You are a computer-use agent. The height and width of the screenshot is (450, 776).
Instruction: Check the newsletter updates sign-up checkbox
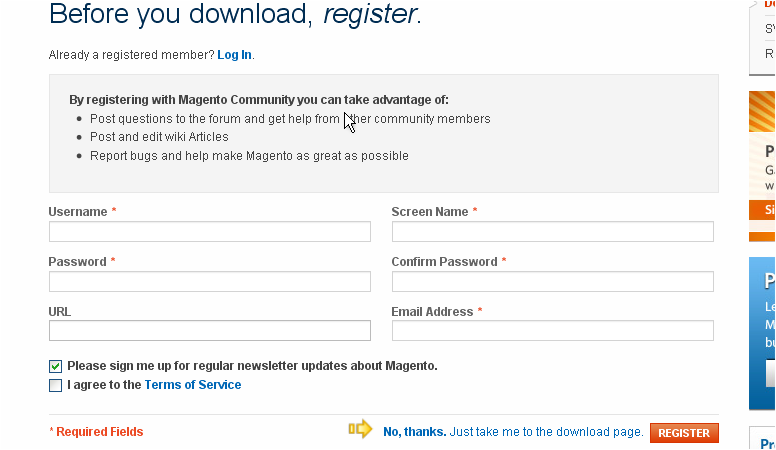coord(55,366)
